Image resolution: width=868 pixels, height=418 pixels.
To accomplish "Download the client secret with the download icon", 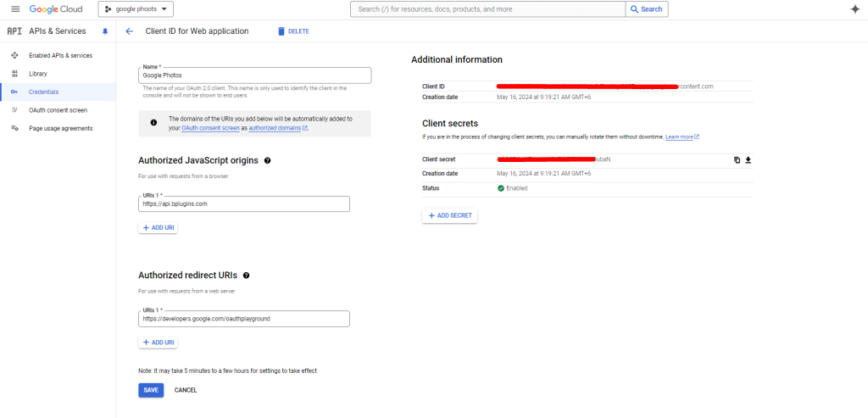I will 748,160.
